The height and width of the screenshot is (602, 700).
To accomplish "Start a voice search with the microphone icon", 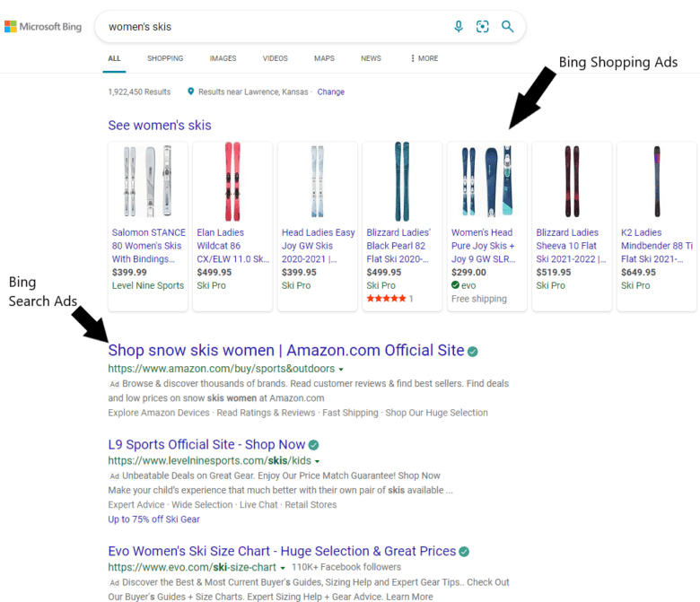I will pos(459,27).
